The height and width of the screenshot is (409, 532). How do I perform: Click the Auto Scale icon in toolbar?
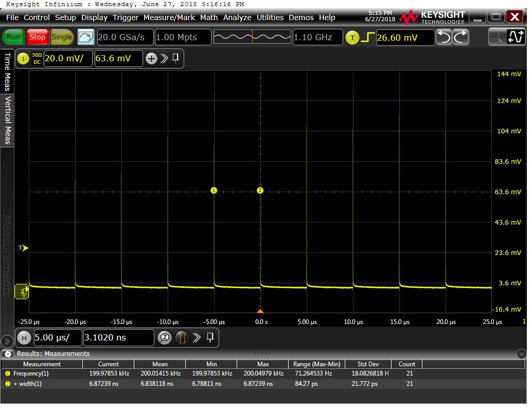[x=86, y=37]
